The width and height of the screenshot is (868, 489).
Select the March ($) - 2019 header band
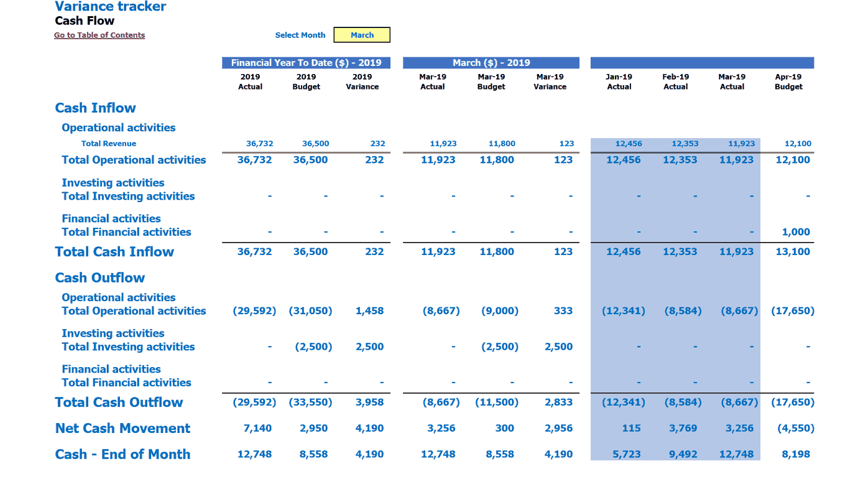[x=491, y=63]
